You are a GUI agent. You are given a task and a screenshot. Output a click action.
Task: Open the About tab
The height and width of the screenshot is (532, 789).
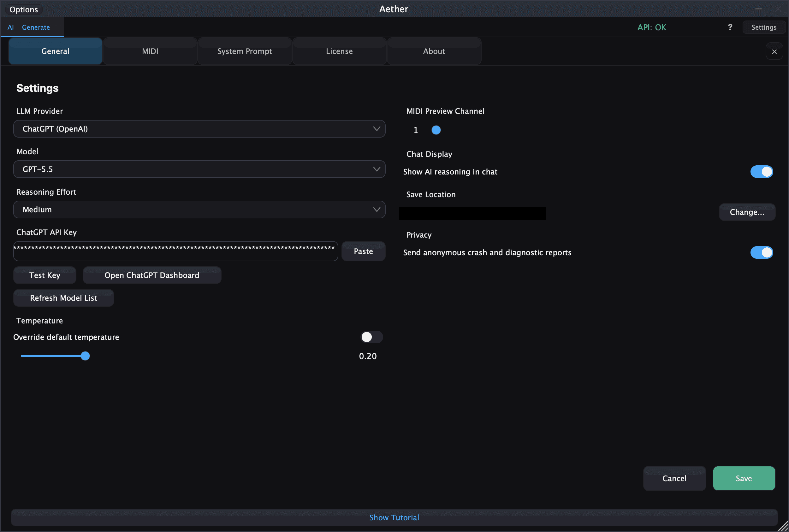point(434,51)
